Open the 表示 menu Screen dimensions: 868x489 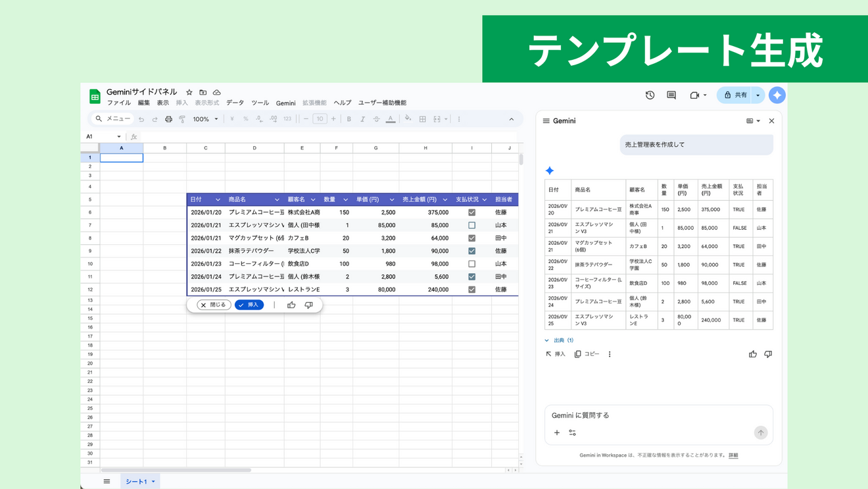tap(163, 103)
